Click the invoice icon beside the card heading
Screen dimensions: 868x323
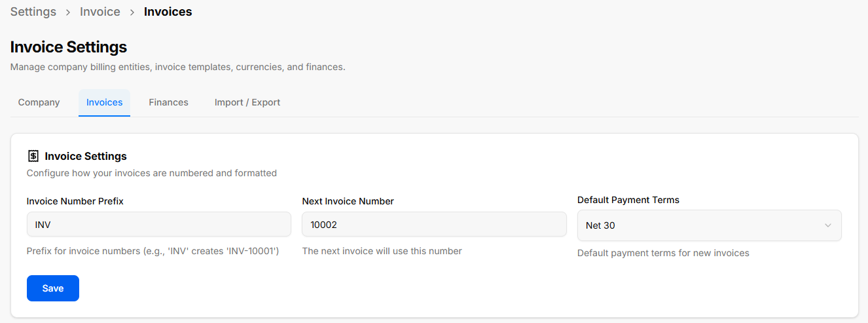(x=33, y=156)
